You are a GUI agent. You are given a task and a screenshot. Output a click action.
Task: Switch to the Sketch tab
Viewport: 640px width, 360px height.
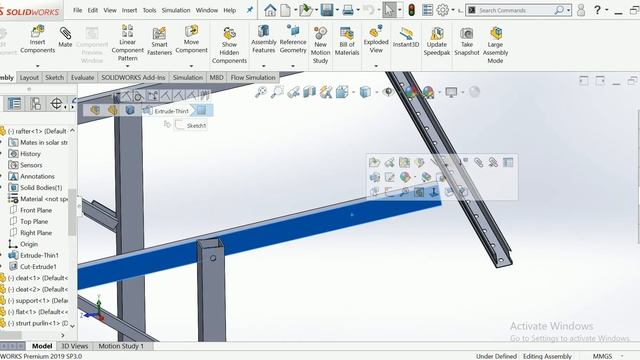54,77
